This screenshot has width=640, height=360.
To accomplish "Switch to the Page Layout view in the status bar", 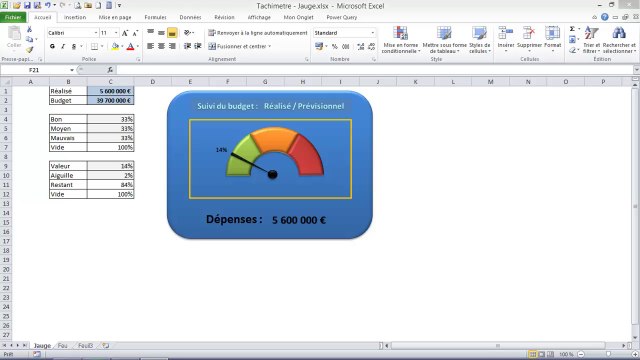I will pyautogui.click(x=541, y=354).
